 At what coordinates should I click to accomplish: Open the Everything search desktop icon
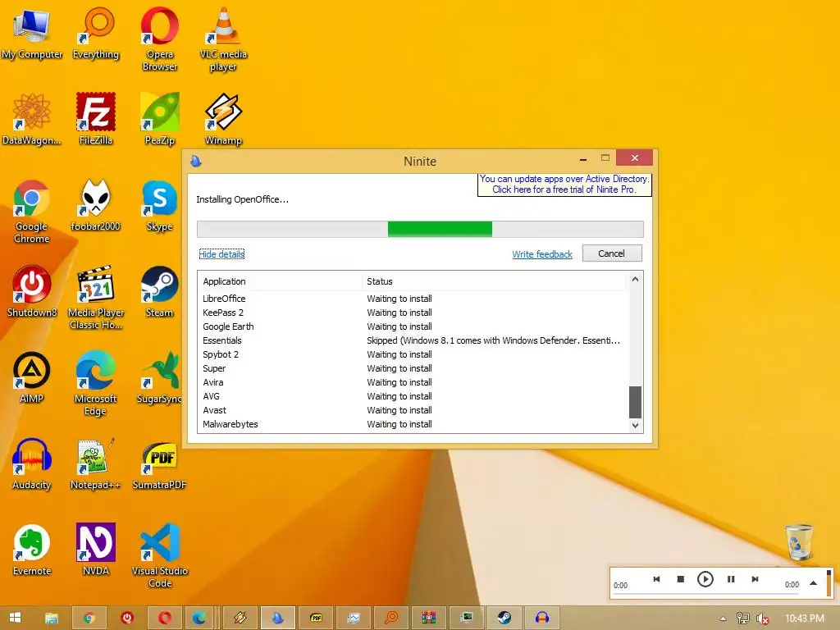pyautogui.click(x=96, y=34)
